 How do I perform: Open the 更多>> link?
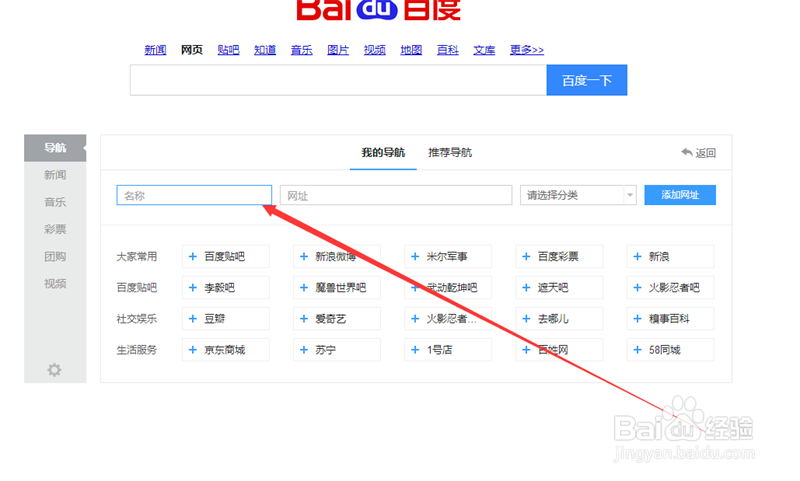(527, 50)
